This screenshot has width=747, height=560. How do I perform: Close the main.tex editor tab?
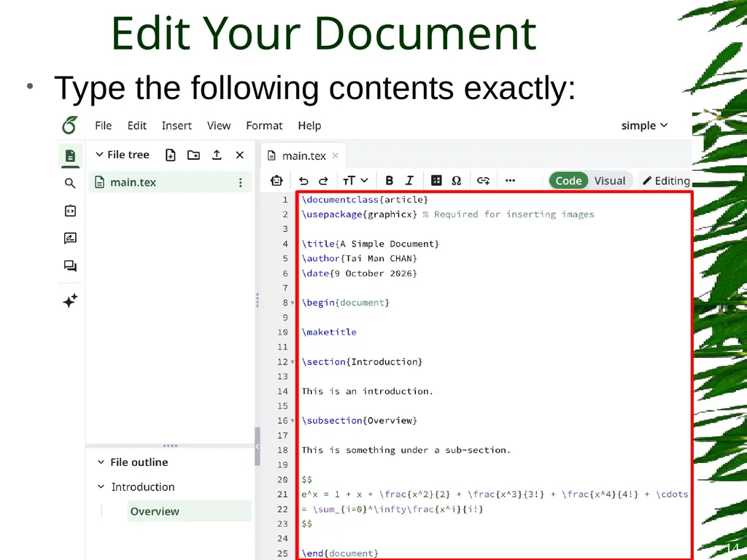pyautogui.click(x=336, y=155)
